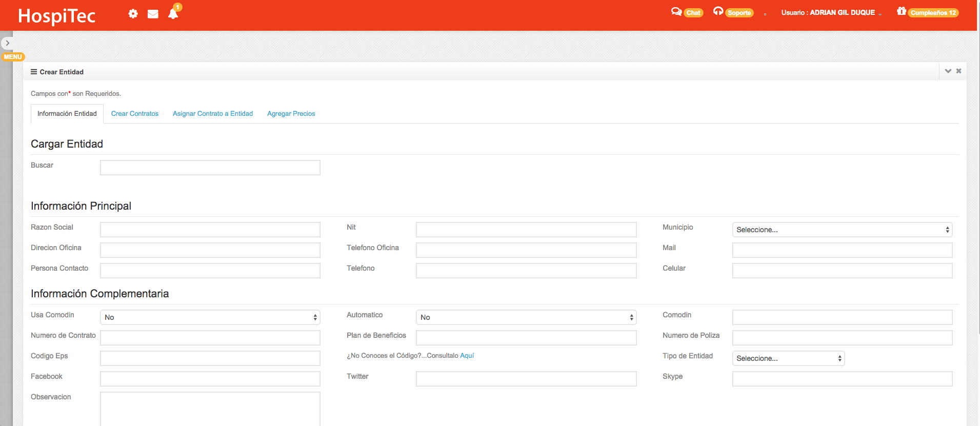
Task: Go to the Agregar Precios tab
Action: (x=291, y=114)
